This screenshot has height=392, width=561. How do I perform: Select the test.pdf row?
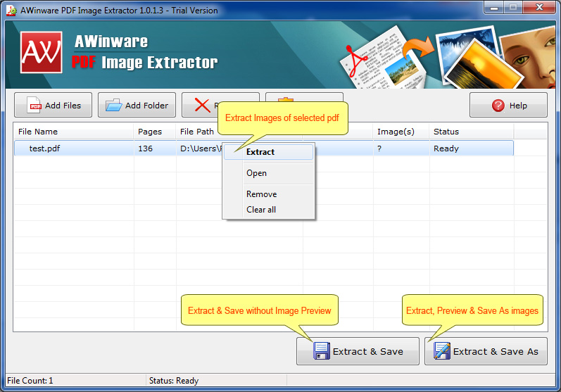(x=264, y=148)
